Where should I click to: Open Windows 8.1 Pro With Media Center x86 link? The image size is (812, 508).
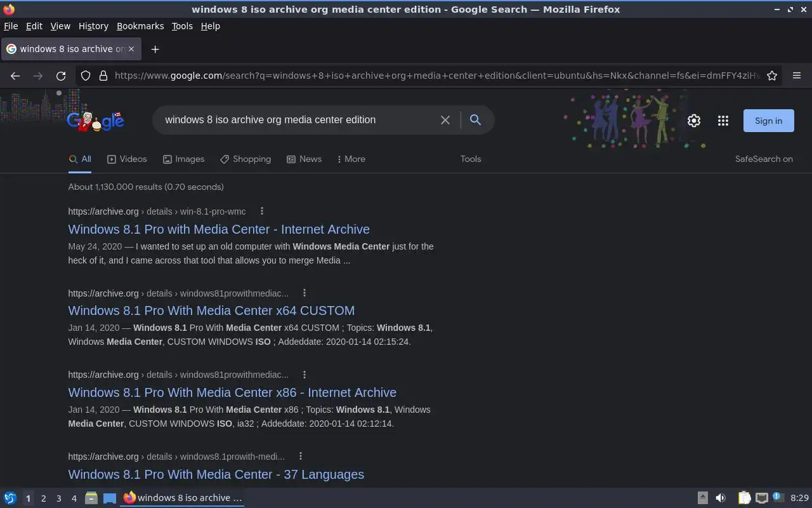(x=232, y=392)
